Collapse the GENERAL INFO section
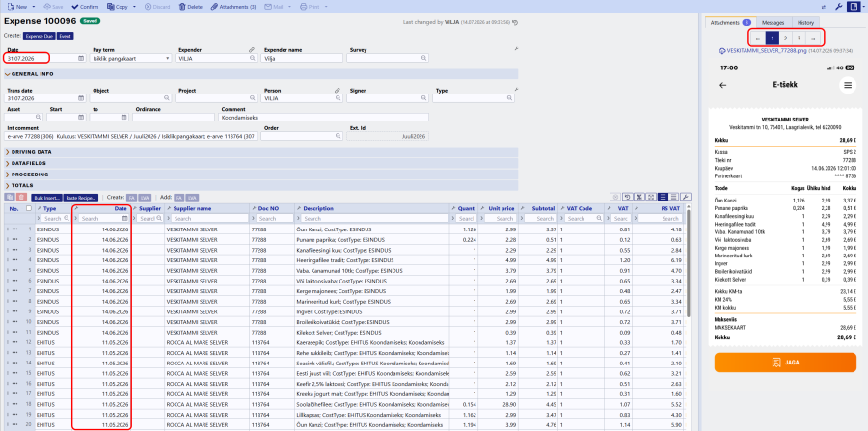The width and height of the screenshot is (868, 431). pyautogui.click(x=260, y=73)
